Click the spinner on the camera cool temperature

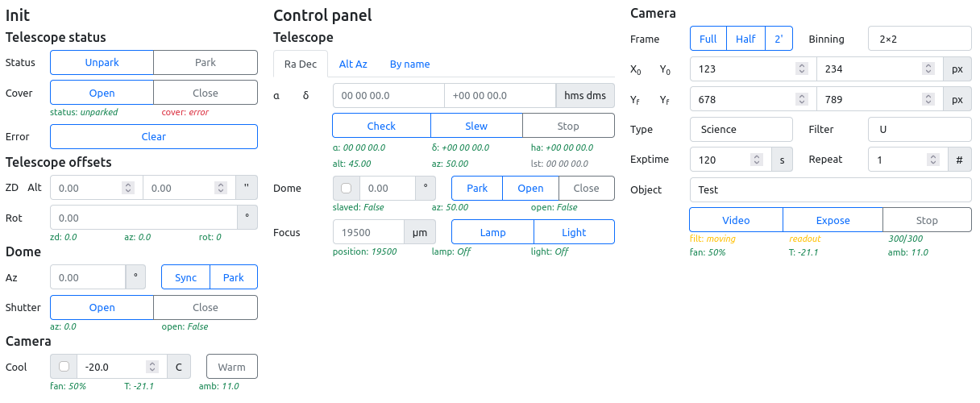pos(152,367)
